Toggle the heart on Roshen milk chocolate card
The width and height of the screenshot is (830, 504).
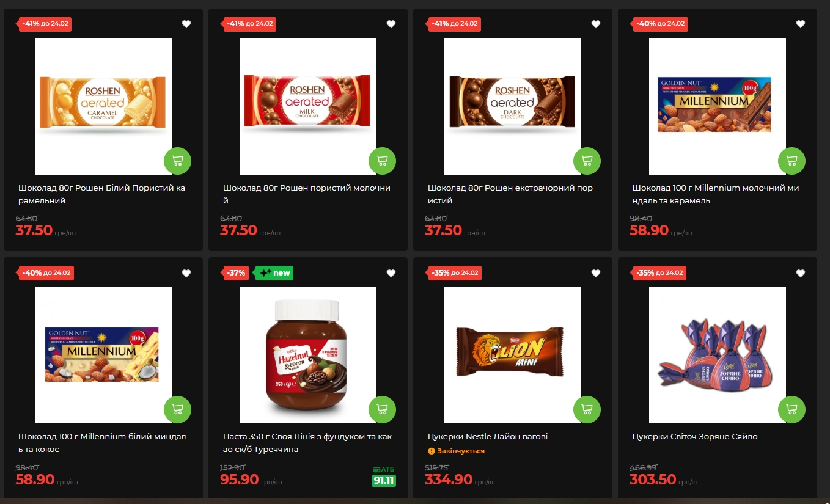click(x=391, y=24)
